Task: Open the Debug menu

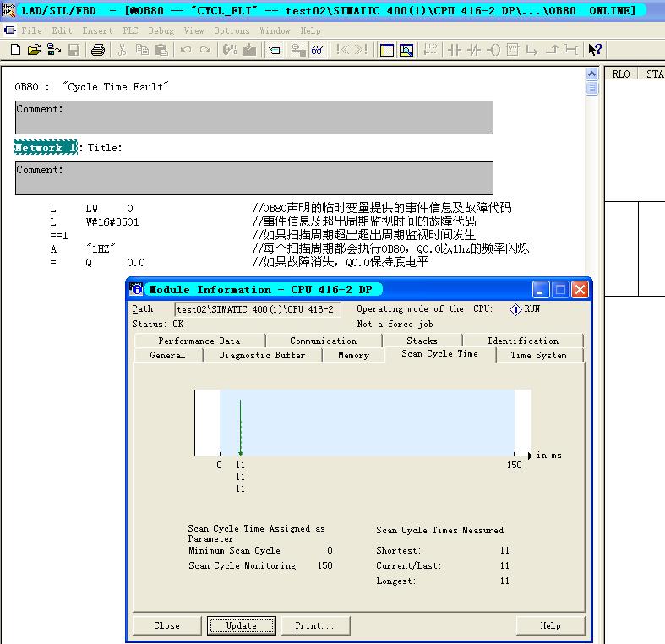Action: pyautogui.click(x=161, y=31)
